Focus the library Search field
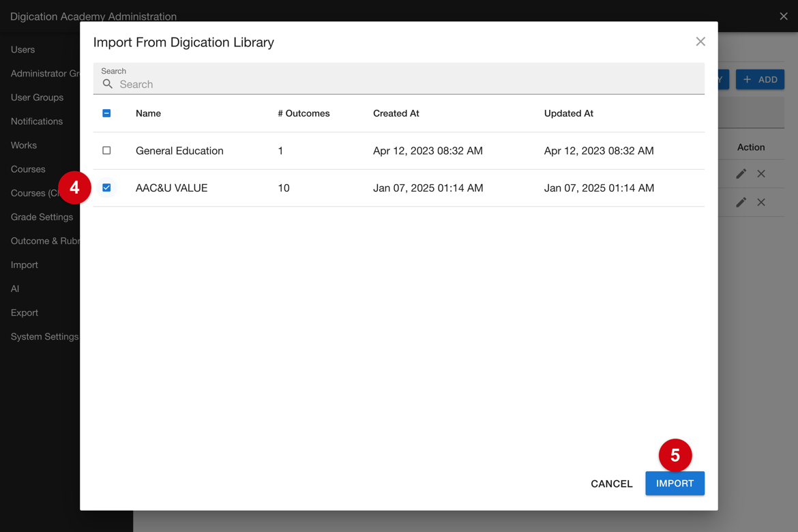 [x=398, y=78]
